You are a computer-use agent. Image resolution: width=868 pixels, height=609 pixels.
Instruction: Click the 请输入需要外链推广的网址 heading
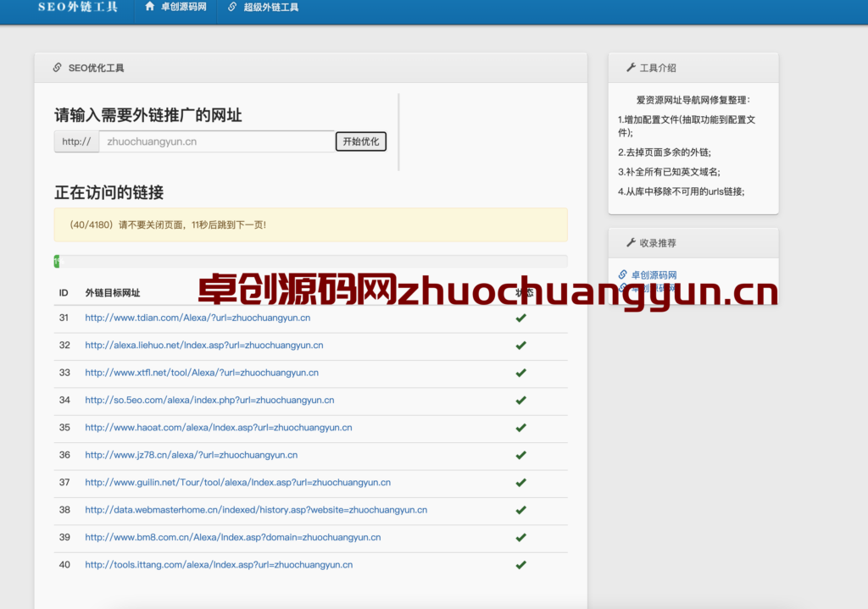pyautogui.click(x=147, y=115)
